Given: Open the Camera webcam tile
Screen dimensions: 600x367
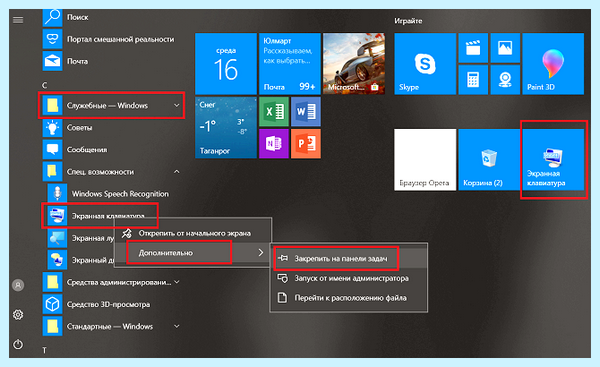Looking at the screenshot, I should [505, 80].
